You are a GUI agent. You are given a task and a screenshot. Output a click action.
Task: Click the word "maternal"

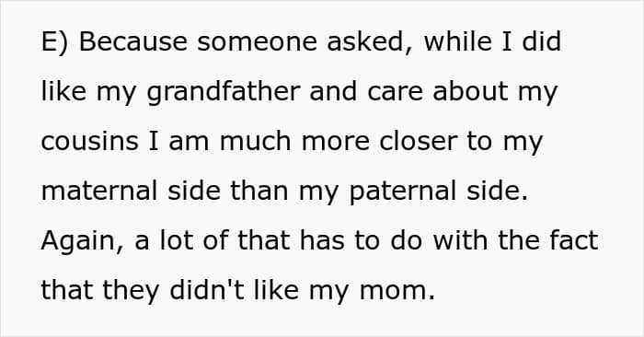(99, 192)
